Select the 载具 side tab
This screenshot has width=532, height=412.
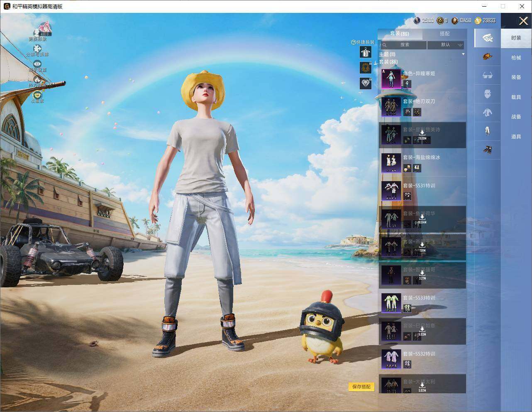[x=516, y=97]
